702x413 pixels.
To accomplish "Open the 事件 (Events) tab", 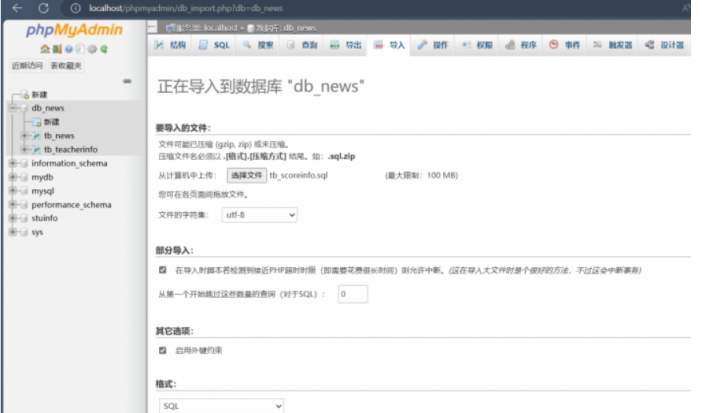I will pos(565,45).
